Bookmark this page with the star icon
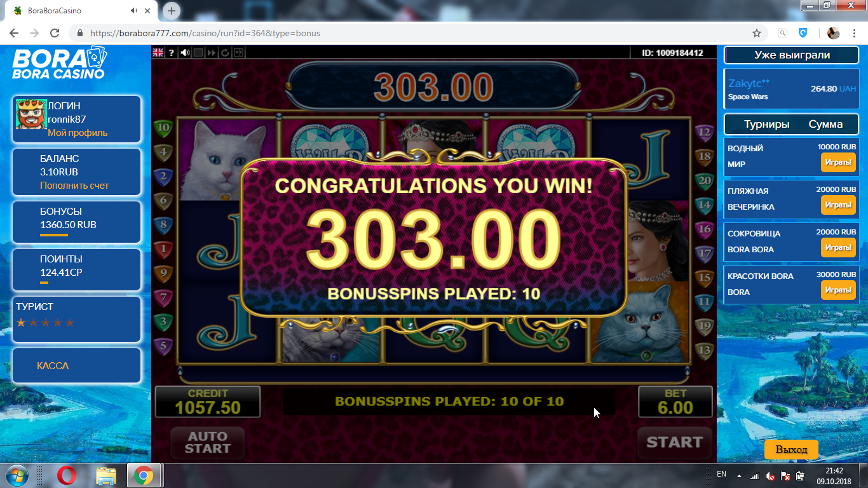The width and height of the screenshot is (868, 488). pos(757,33)
